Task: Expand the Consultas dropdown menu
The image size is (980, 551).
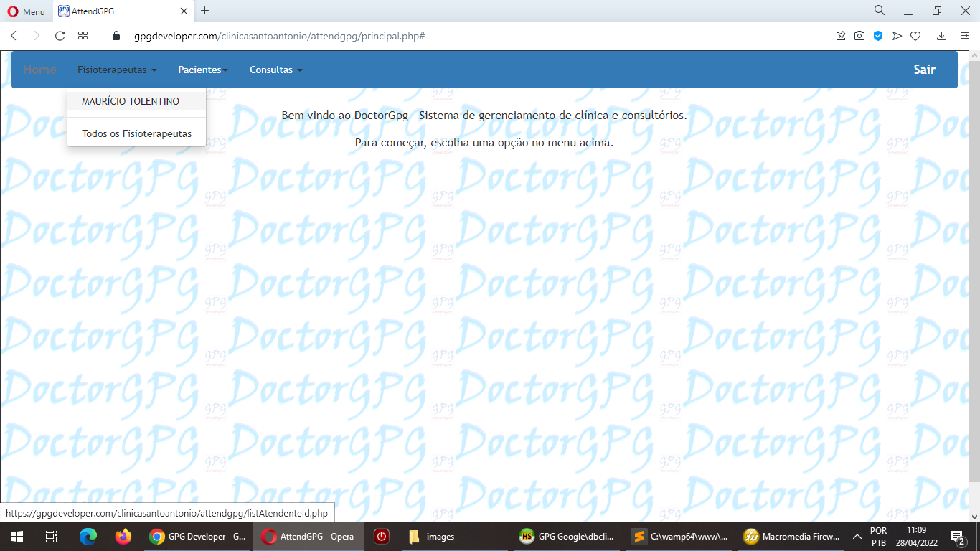Action: [275, 70]
